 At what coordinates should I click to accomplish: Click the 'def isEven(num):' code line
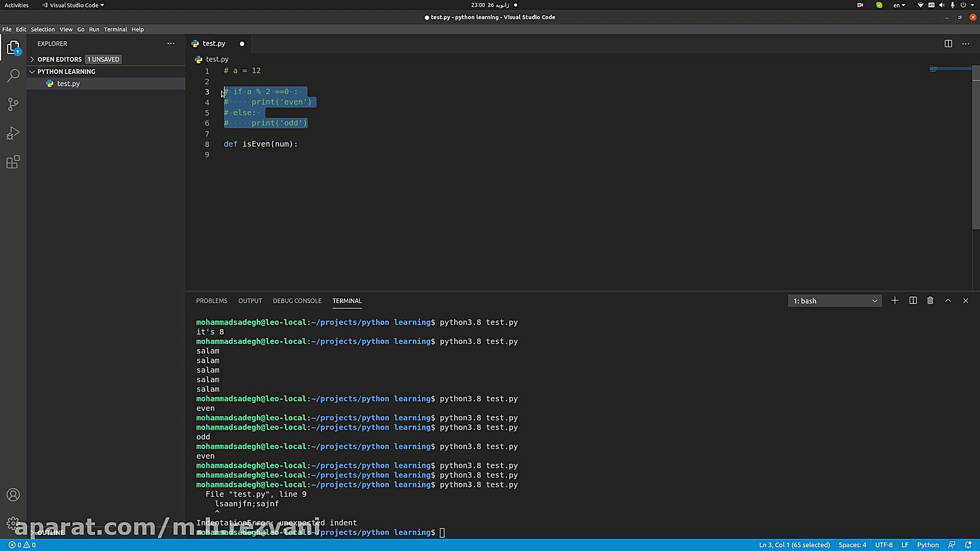tap(260, 144)
